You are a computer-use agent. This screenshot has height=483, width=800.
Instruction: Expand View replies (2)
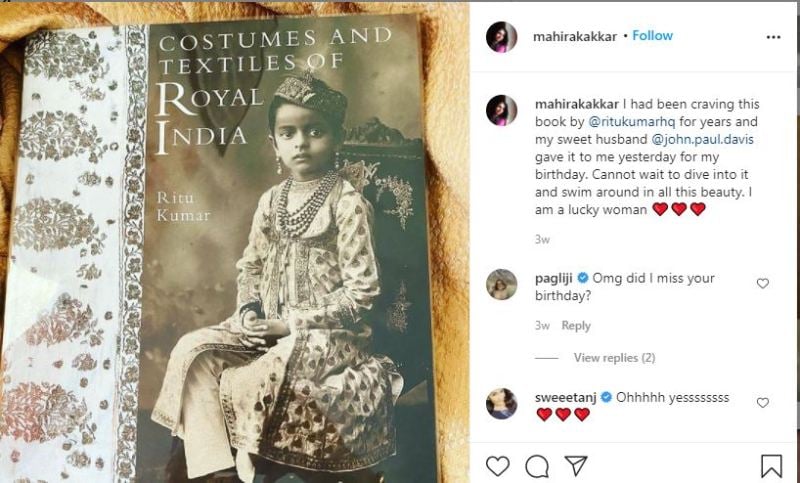click(614, 358)
